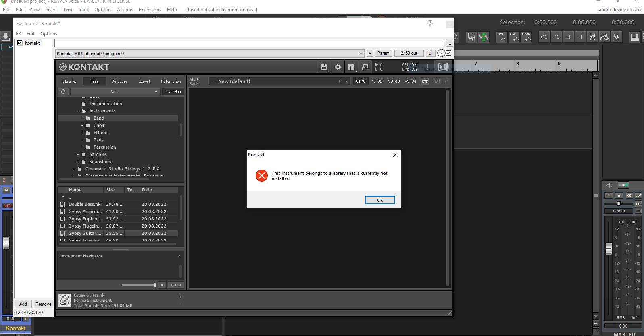Adjust the master pan slider

[x=619, y=203]
